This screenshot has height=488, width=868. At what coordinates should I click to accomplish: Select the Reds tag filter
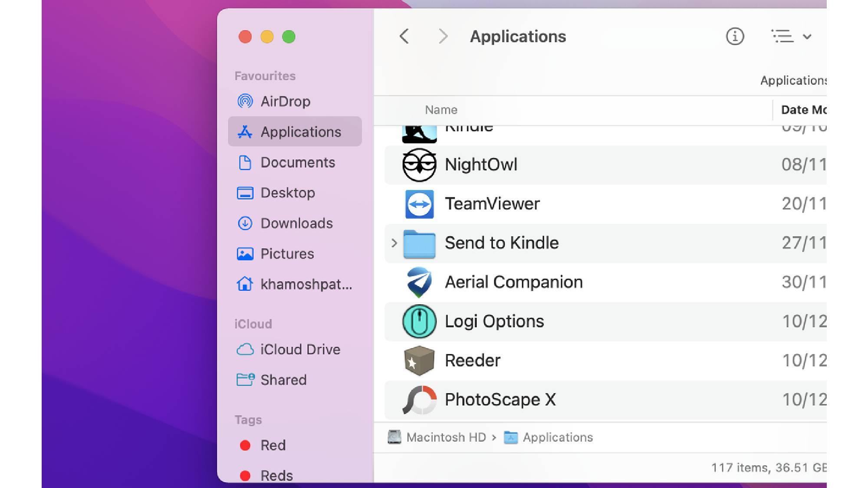pyautogui.click(x=276, y=474)
